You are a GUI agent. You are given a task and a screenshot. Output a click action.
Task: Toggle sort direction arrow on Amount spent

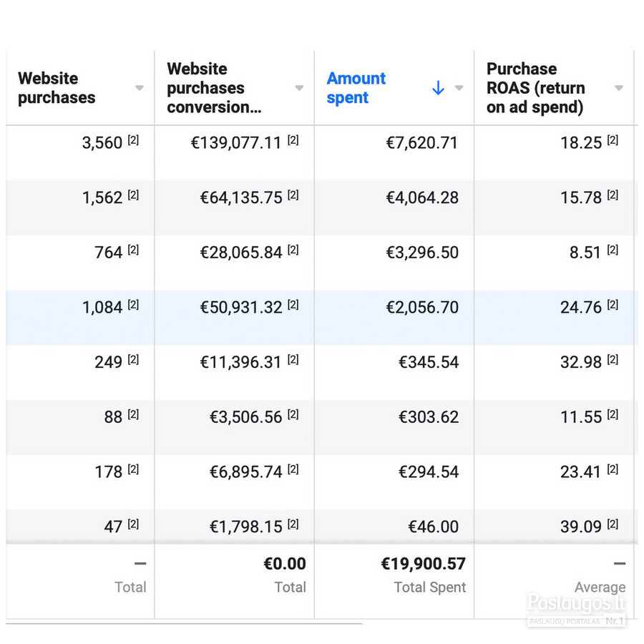pos(438,88)
